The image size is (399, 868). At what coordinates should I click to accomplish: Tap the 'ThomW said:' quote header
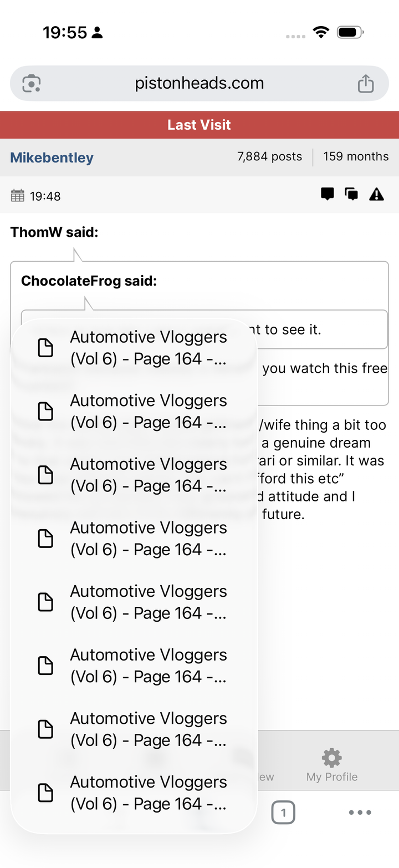54,232
